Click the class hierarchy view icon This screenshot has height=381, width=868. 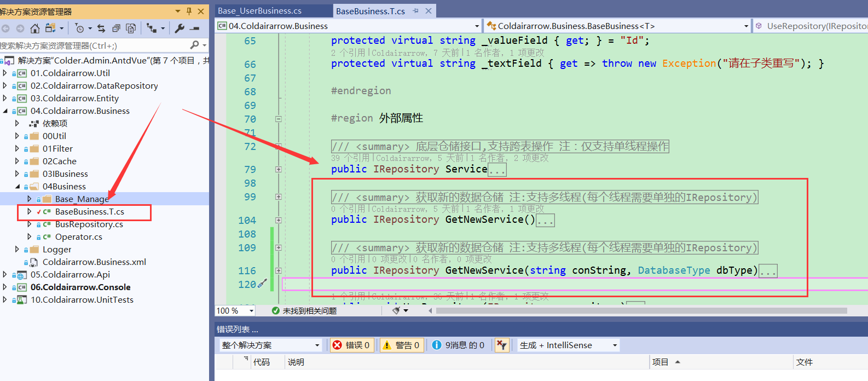pos(152,28)
